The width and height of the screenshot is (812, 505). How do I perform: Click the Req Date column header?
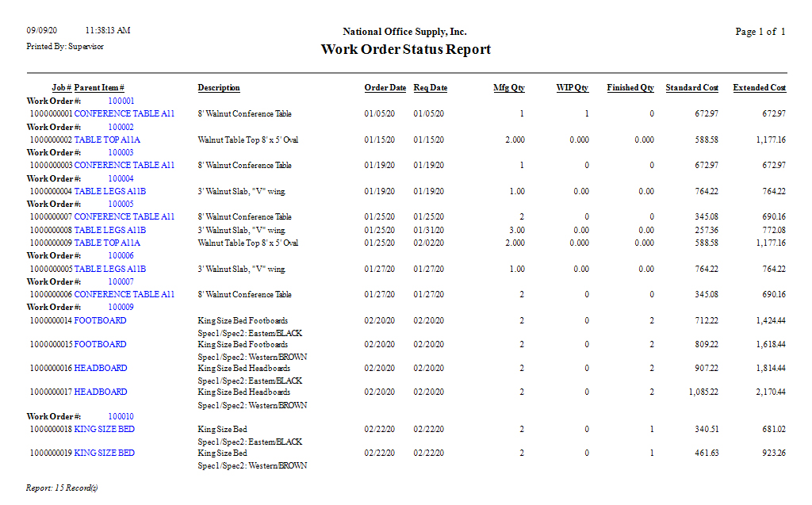click(431, 88)
